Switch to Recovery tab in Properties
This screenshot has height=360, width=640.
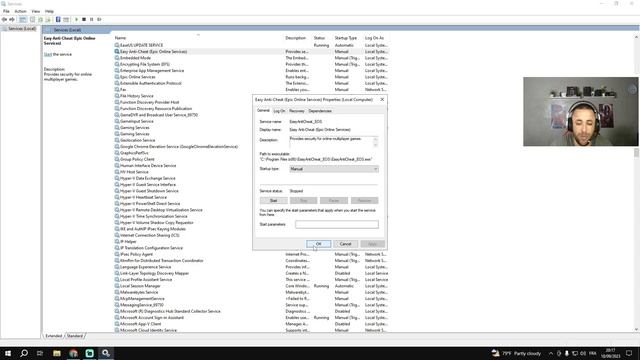coord(297,111)
